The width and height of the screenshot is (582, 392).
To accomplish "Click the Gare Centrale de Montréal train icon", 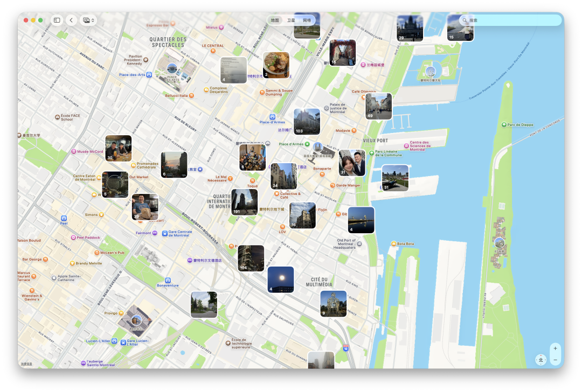I will 165,234.
